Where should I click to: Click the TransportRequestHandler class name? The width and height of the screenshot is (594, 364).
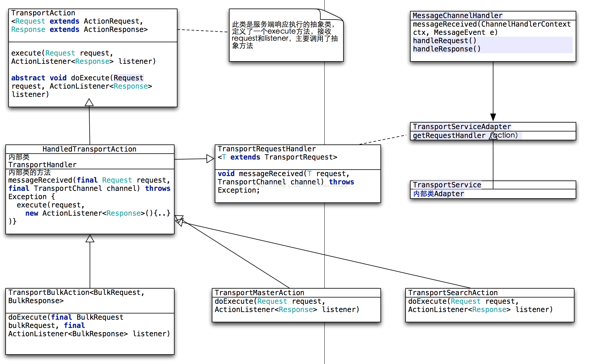[267, 149]
